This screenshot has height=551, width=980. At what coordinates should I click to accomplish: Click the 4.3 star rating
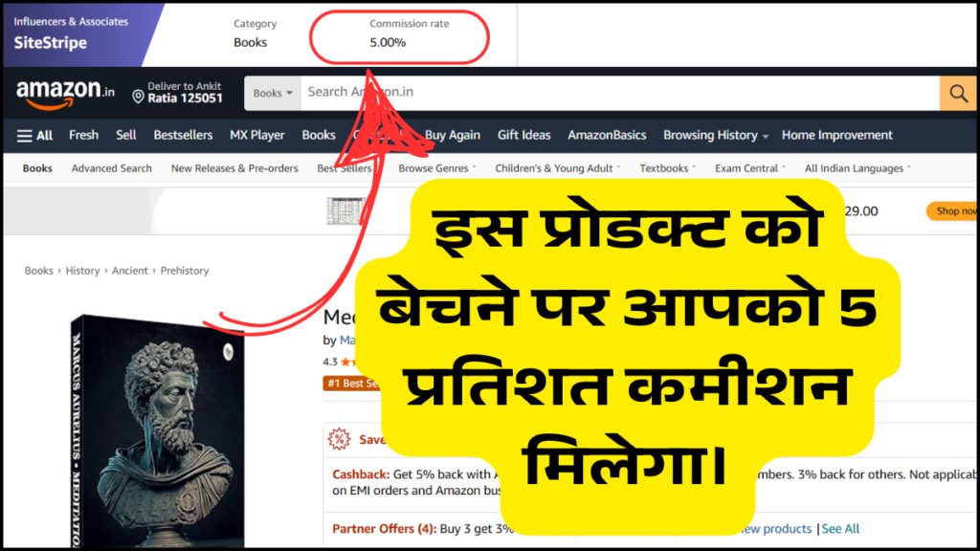pos(340,362)
